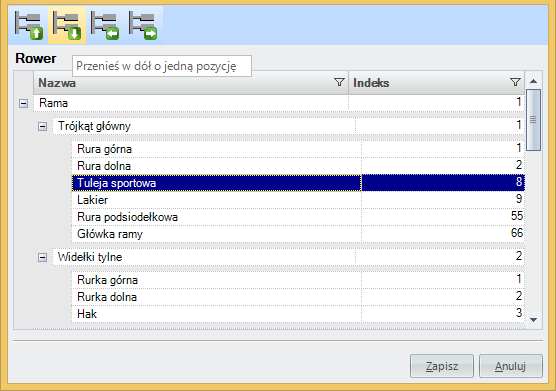Click index value 2 of Widełki tylne
556x391 pixels.
click(x=519, y=256)
